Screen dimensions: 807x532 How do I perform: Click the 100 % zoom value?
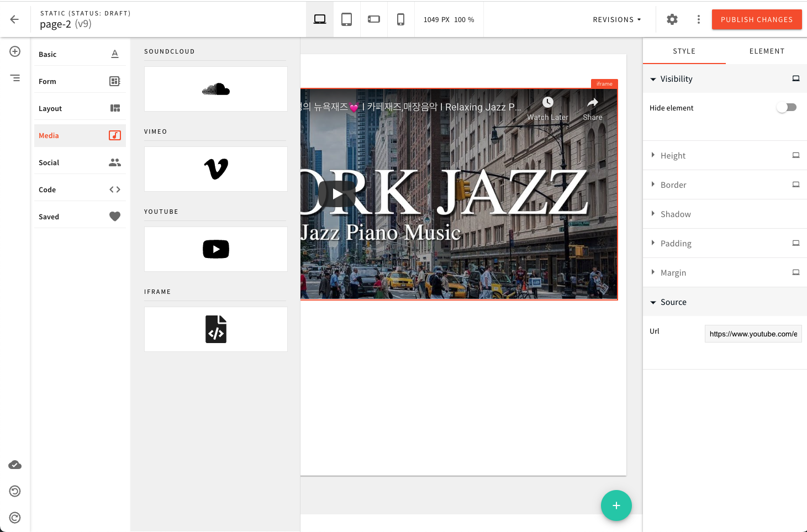point(464,19)
